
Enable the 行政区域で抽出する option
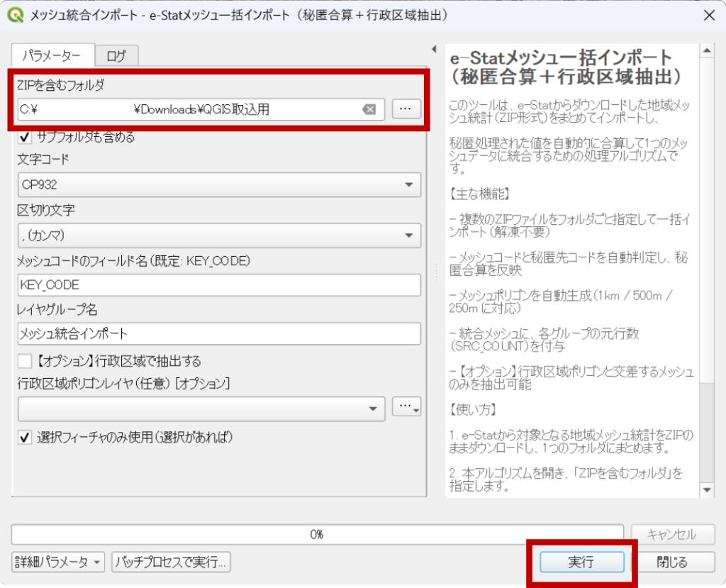pyautogui.click(x=26, y=360)
